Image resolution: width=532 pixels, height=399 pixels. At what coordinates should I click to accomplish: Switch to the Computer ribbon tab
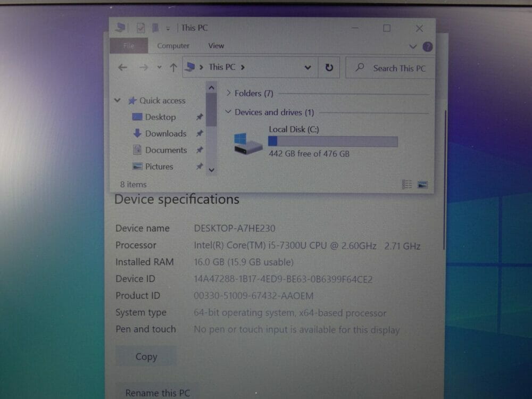(173, 45)
